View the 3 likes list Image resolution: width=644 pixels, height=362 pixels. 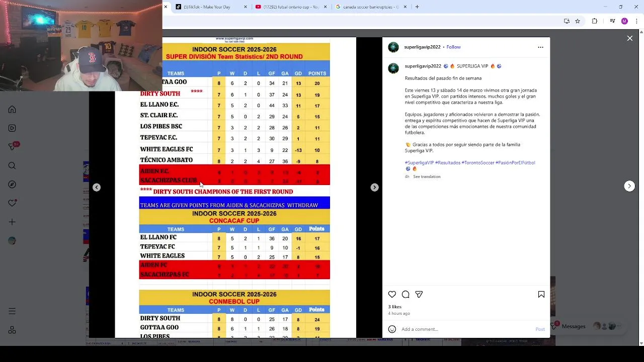coord(394,307)
